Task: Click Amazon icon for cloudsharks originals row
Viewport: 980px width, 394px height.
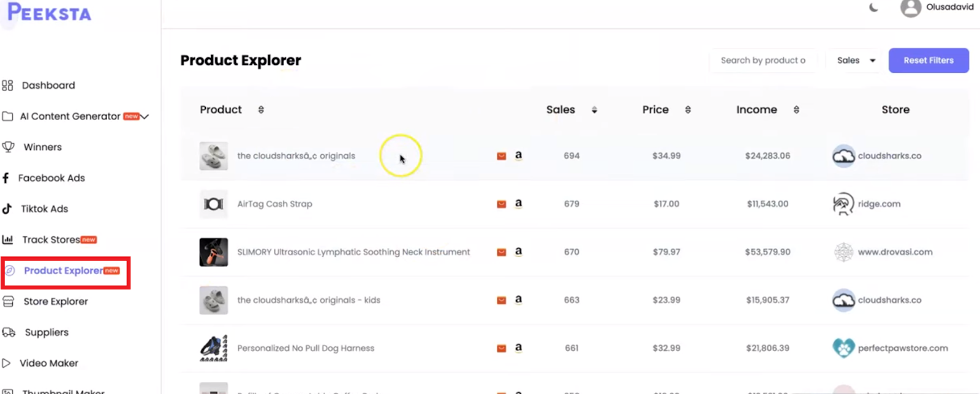Action: point(518,155)
